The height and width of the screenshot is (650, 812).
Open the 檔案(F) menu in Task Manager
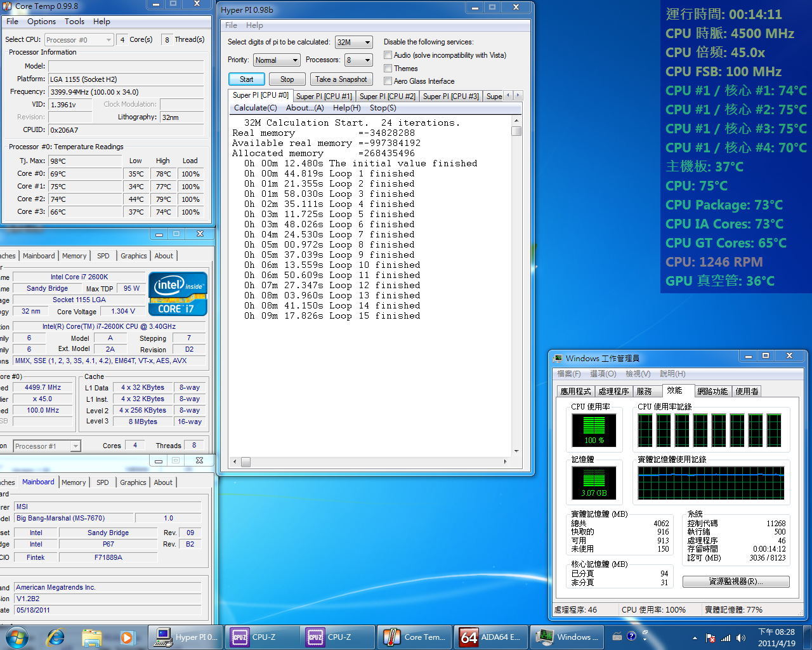(568, 374)
